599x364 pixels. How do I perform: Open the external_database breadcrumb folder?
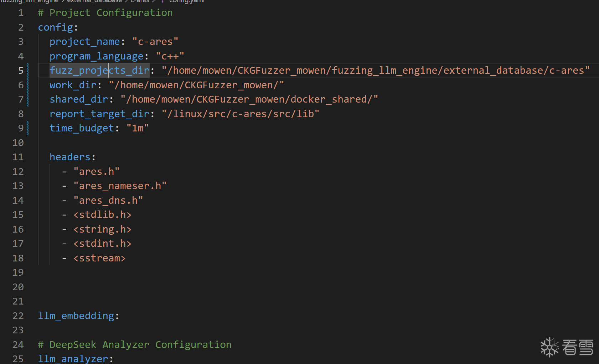coord(94,1)
